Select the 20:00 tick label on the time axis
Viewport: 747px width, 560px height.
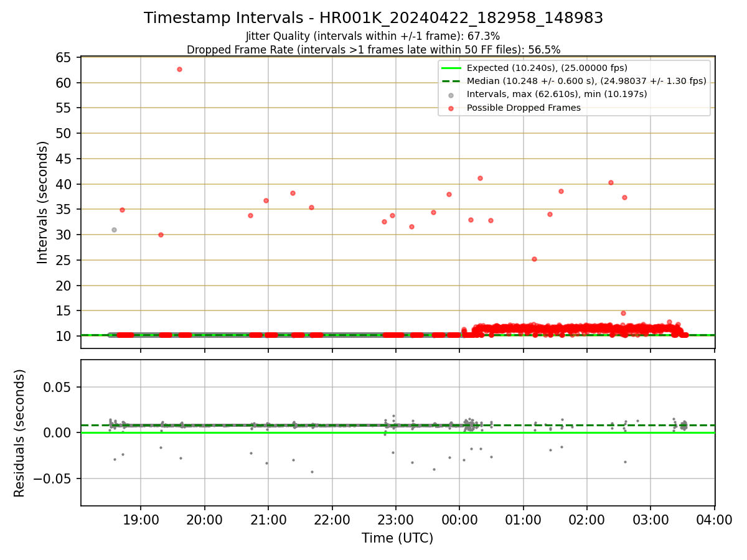[x=204, y=521]
